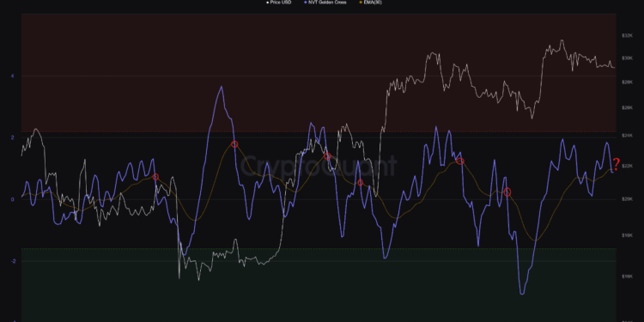Click the $16K price axis label
Image resolution: width=644 pixels, height=322 pixels.
627,276
